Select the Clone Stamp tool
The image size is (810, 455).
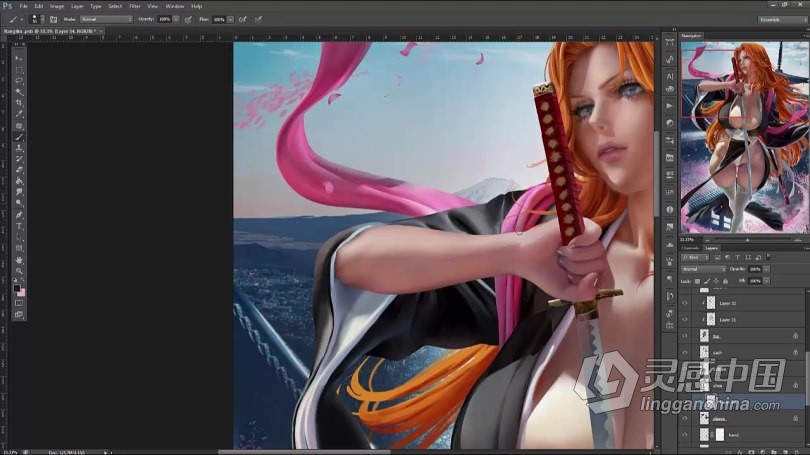19,148
